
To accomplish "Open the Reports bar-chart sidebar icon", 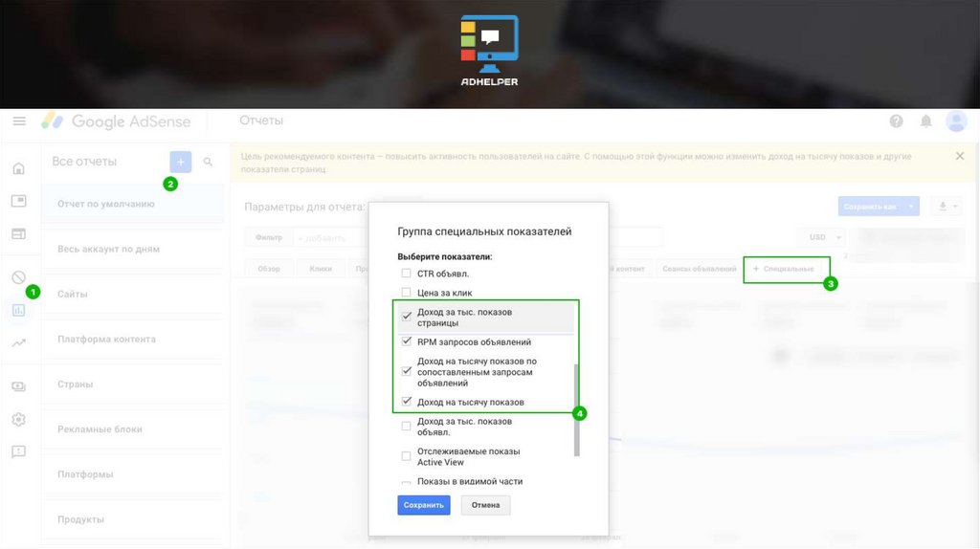I will 19,310.
